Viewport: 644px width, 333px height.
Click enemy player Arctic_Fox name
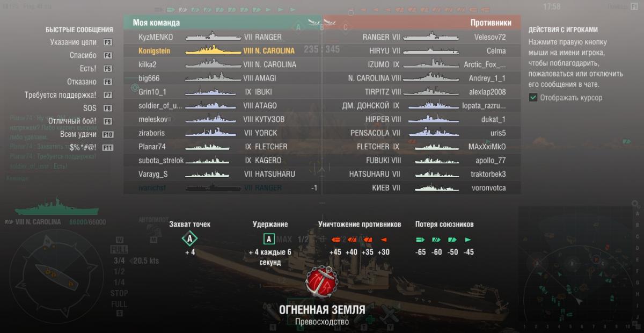point(485,64)
